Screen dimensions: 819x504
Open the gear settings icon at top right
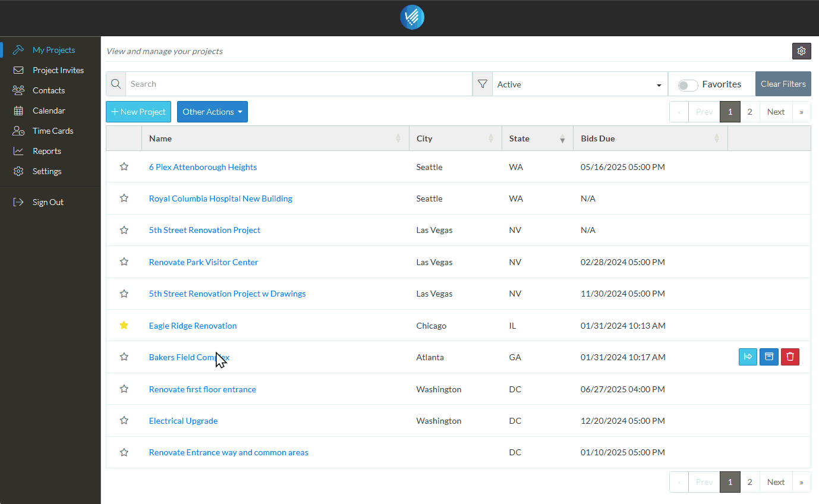(x=801, y=51)
